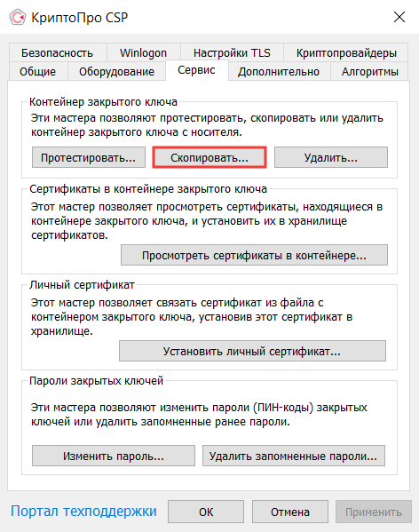Confirm the dialog with OK button

click(x=206, y=512)
